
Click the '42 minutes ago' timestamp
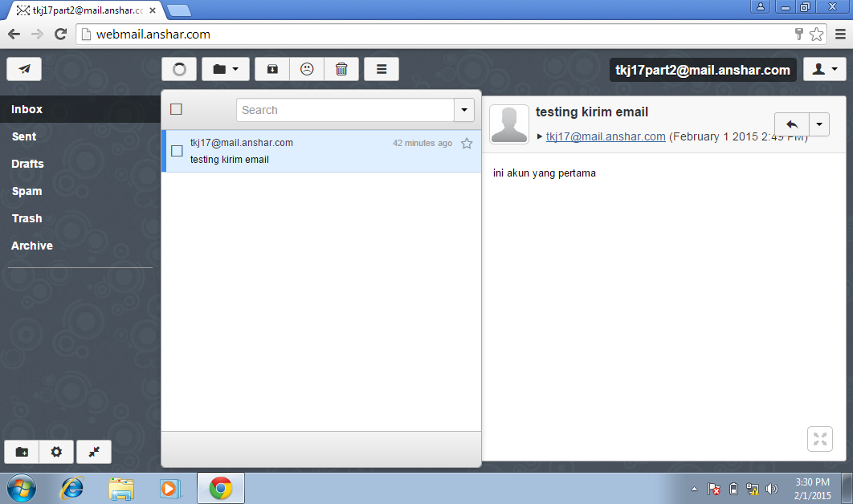point(422,143)
